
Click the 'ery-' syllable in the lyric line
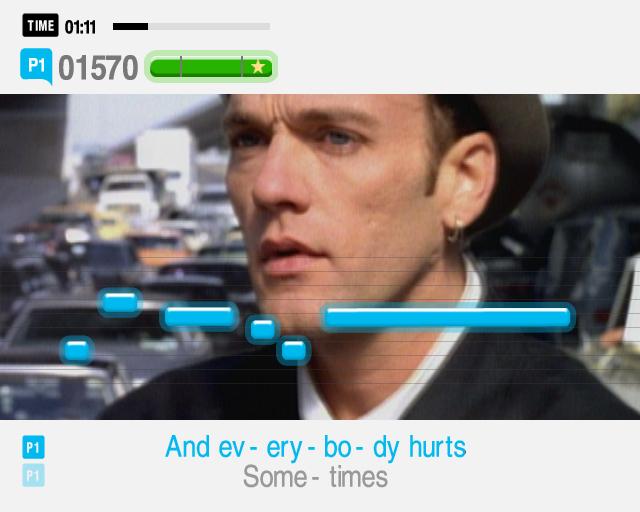tap(291, 447)
